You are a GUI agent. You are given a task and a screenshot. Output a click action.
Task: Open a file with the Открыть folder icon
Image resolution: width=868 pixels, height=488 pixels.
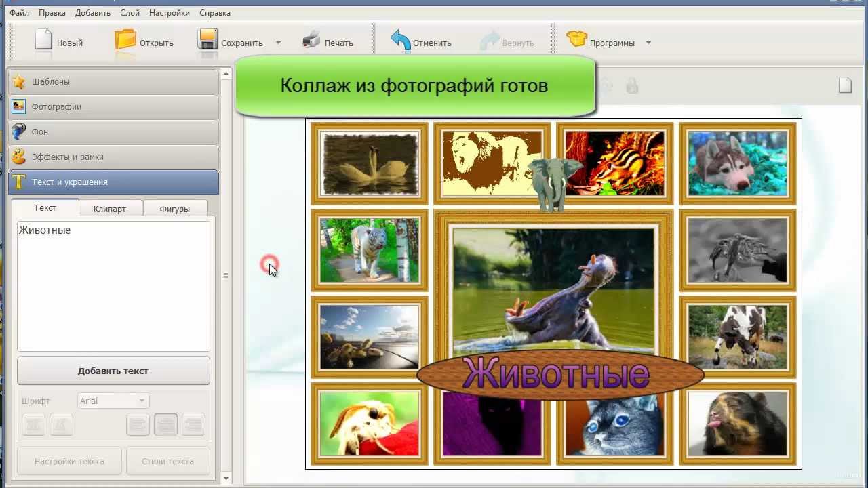(x=125, y=40)
